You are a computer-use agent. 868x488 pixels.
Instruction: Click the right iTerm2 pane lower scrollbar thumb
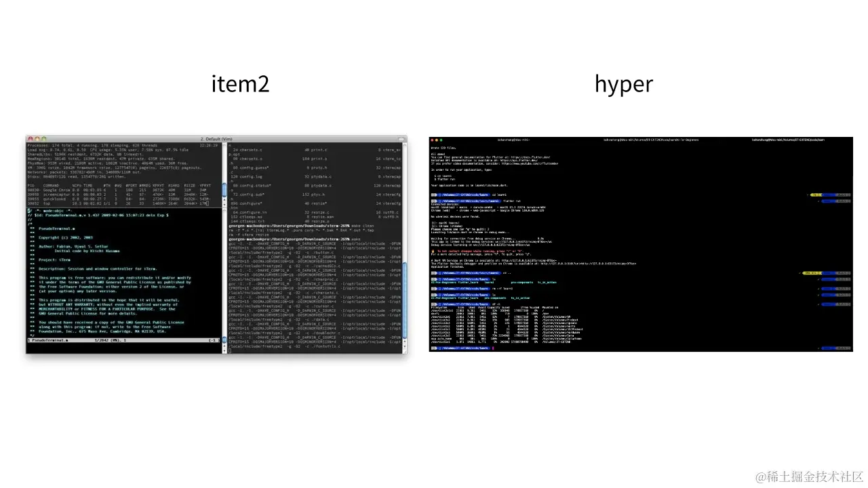pyautogui.click(x=404, y=300)
